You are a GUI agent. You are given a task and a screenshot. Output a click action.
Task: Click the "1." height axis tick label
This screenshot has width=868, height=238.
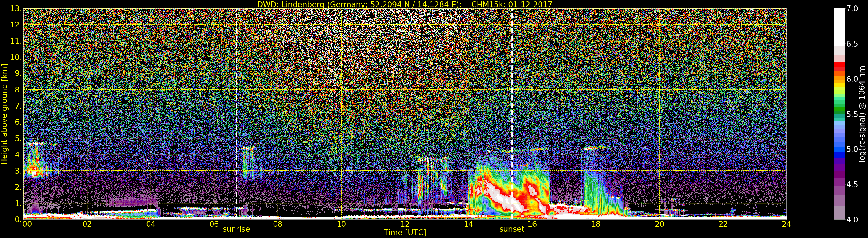pyautogui.click(x=18, y=203)
